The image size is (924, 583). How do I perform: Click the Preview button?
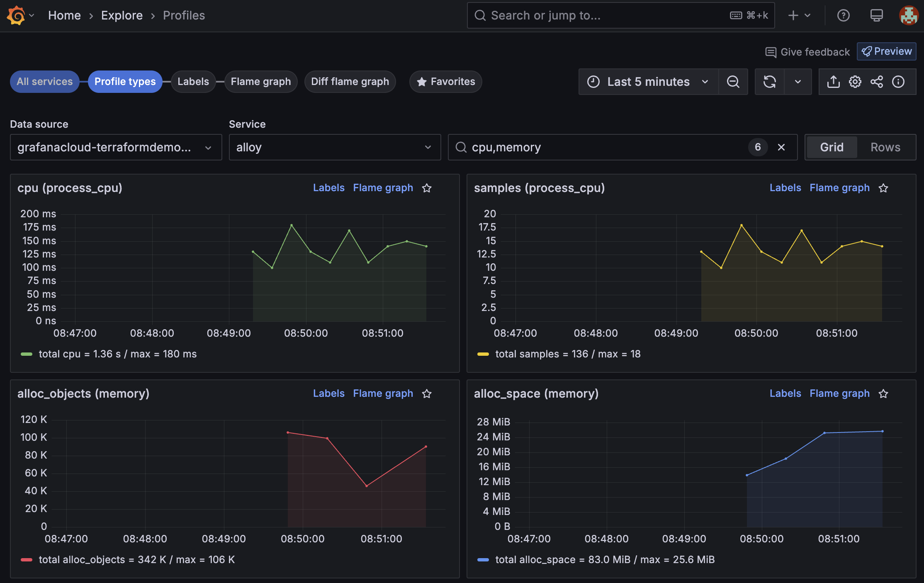(886, 51)
